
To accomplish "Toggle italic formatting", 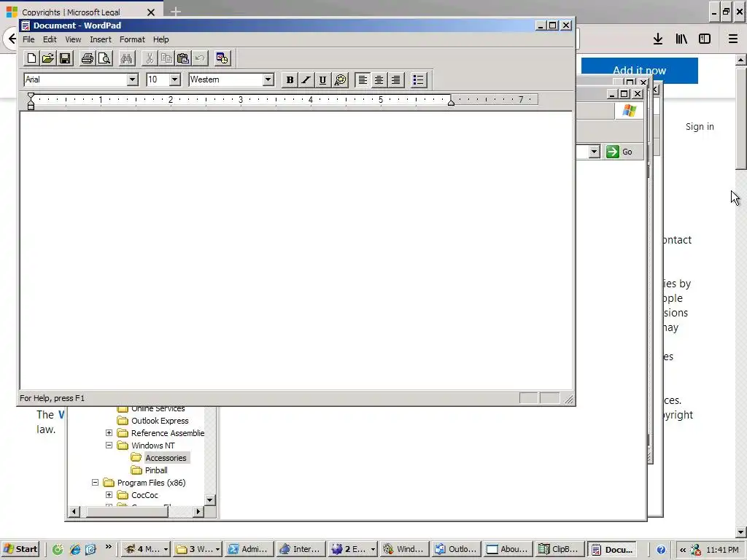I will [x=306, y=80].
